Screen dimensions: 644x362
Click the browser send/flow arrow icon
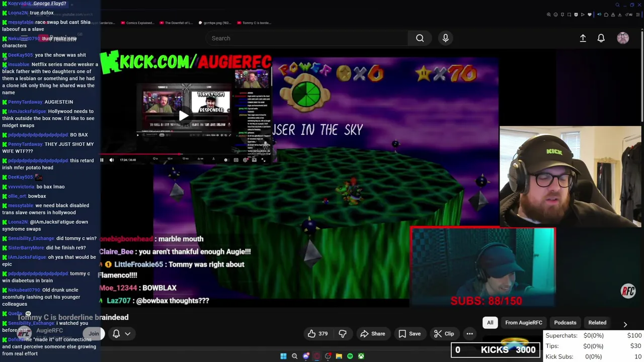tap(583, 15)
